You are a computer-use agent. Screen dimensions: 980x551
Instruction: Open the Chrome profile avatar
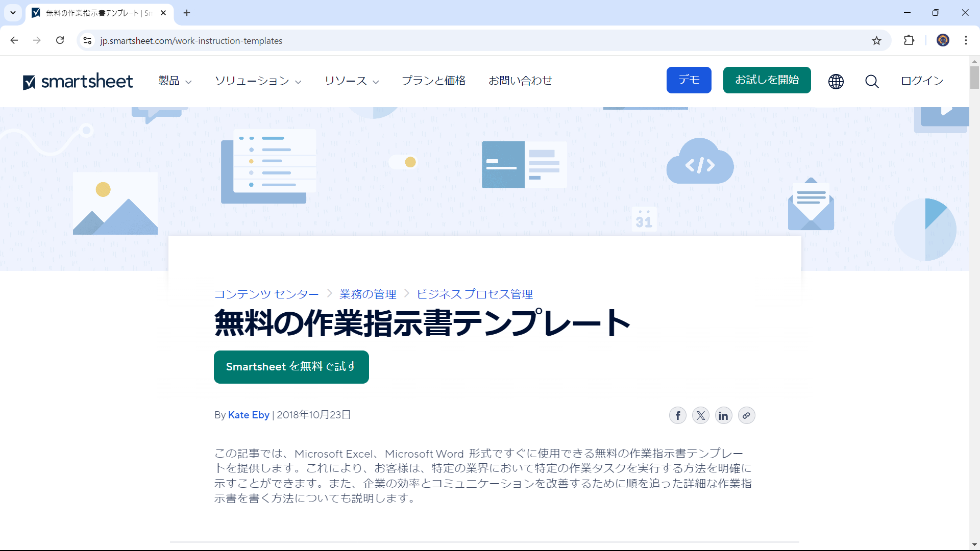click(943, 40)
